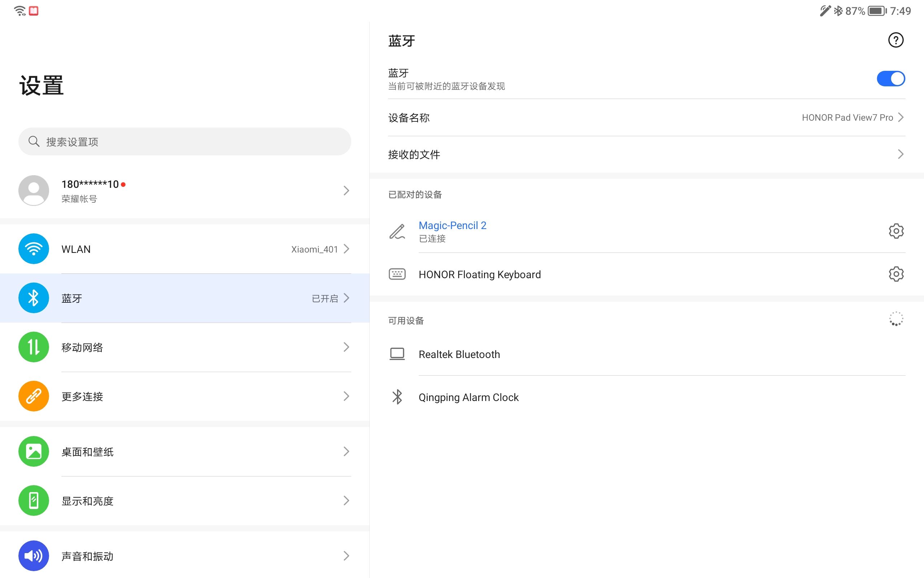Tap the laptop icon for Realtek Bluetooth
924x578 pixels.
pos(397,354)
